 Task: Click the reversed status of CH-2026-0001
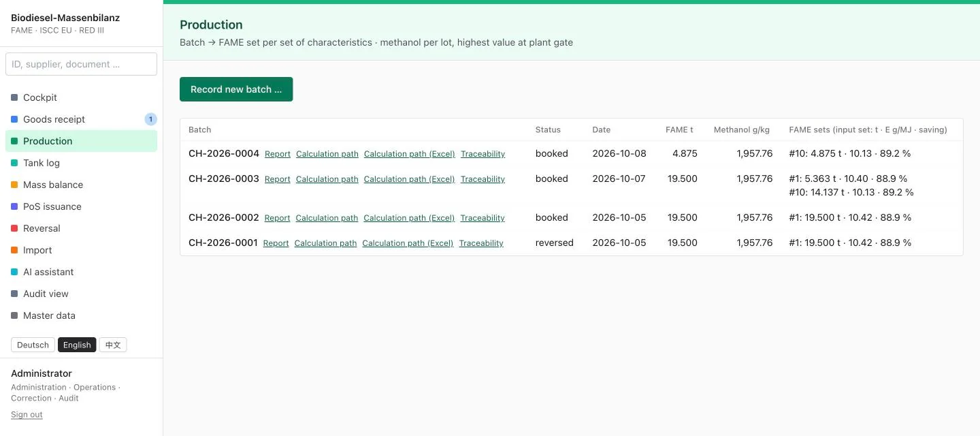(x=555, y=243)
